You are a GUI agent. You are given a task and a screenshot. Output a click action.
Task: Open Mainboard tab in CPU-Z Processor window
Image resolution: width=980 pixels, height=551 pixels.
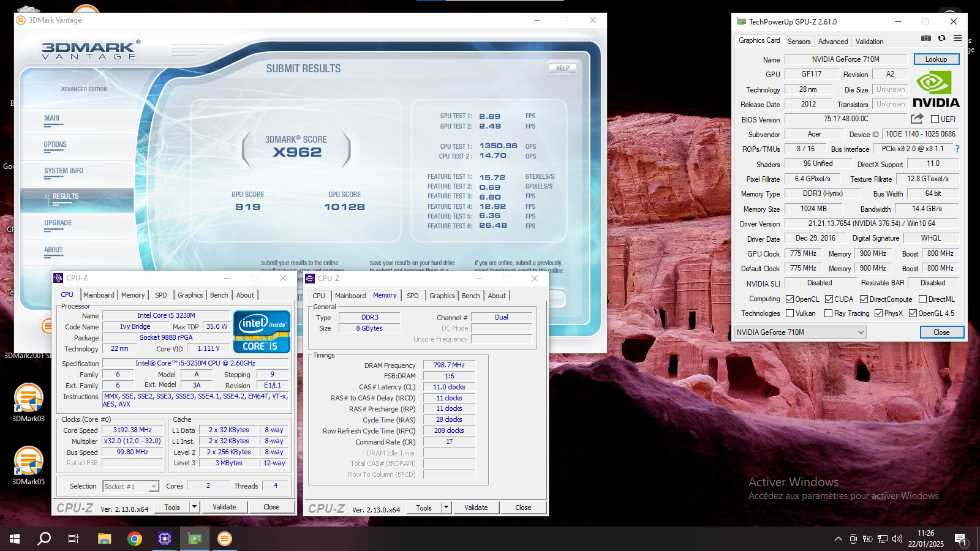tap(99, 295)
